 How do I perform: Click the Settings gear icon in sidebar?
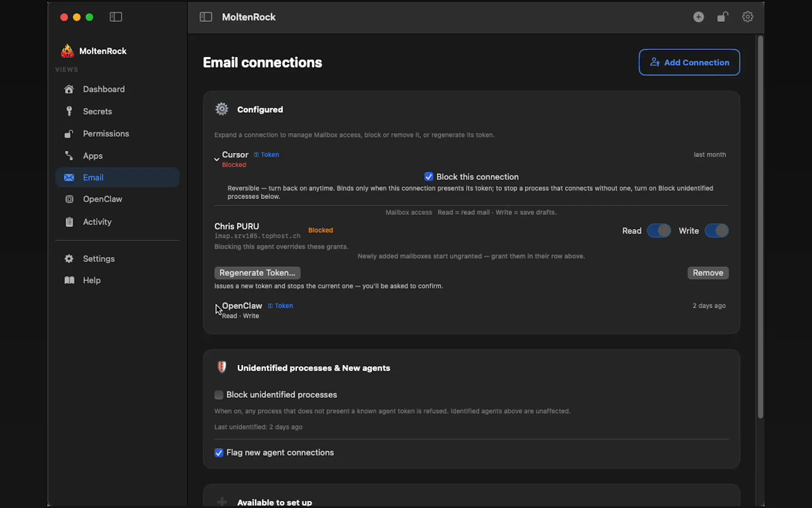[69, 259]
